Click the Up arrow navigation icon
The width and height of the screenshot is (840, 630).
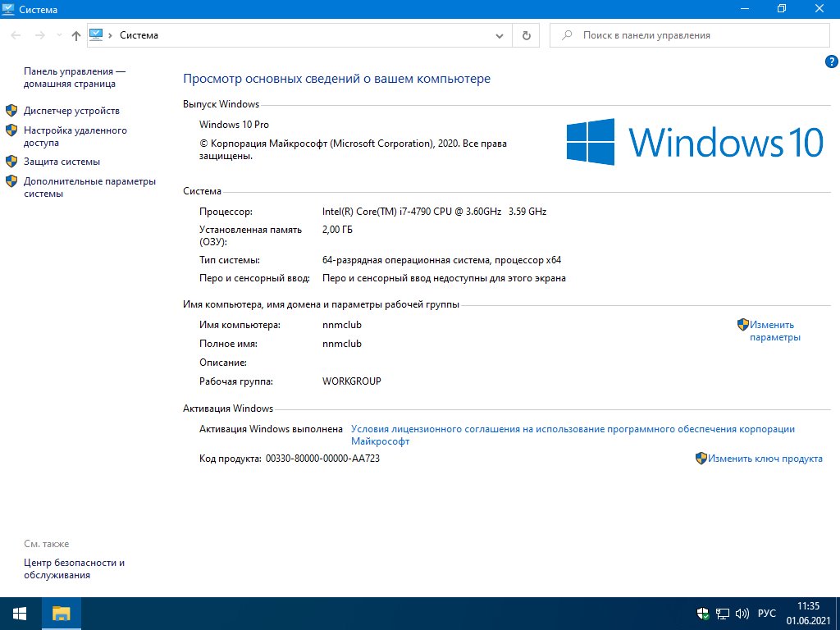coord(76,35)
